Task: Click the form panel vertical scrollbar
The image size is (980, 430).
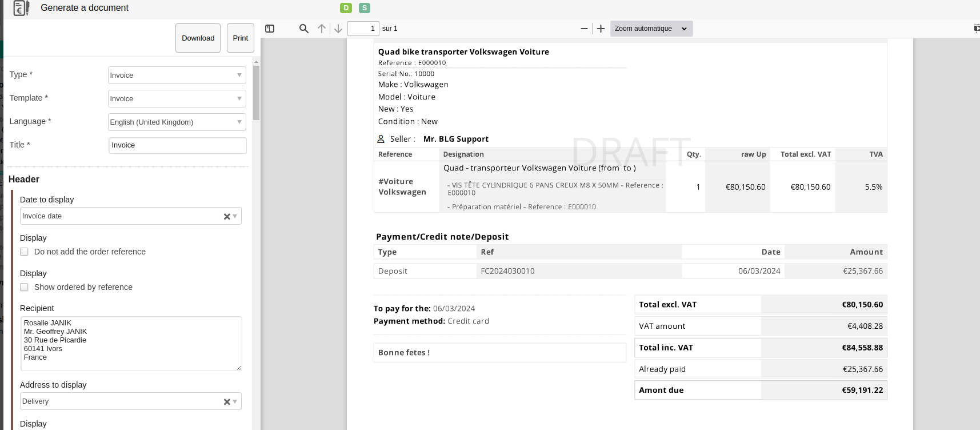Action: [257, 93]
